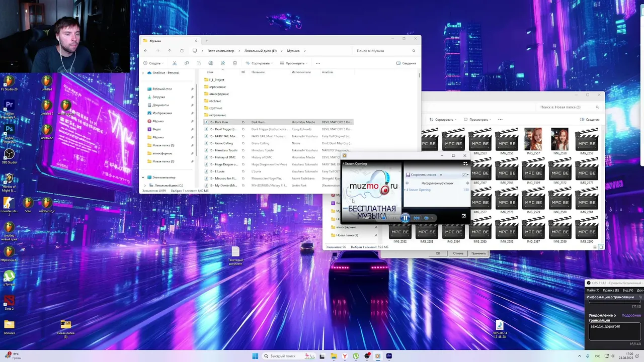This screenshot has height=362, width=644.
Task: Click the Отмена button in dialog
Action: [x=458, y=253]
